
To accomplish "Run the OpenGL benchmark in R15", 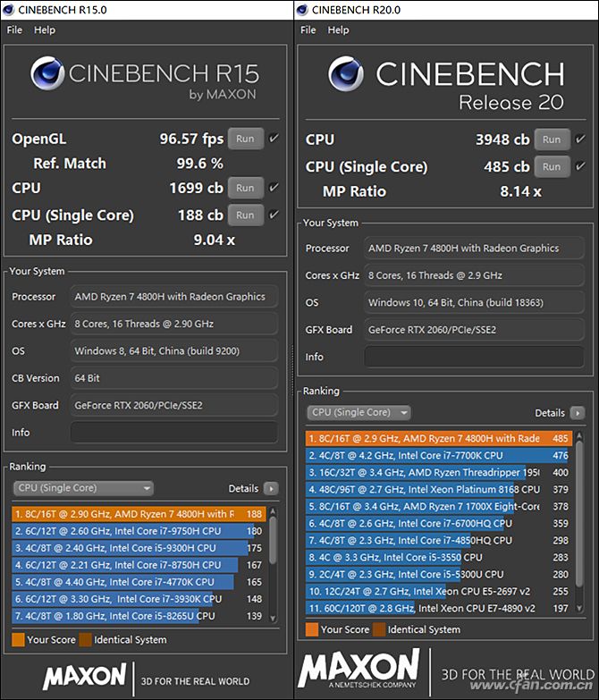I will tap(246, 139).
